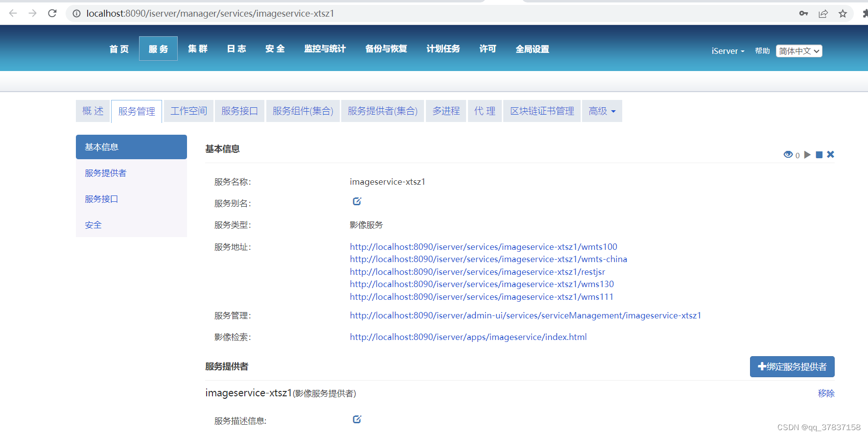Open the wms130 service address link
Viewport: 868px width, 436px height.
[x=482, y=284]
